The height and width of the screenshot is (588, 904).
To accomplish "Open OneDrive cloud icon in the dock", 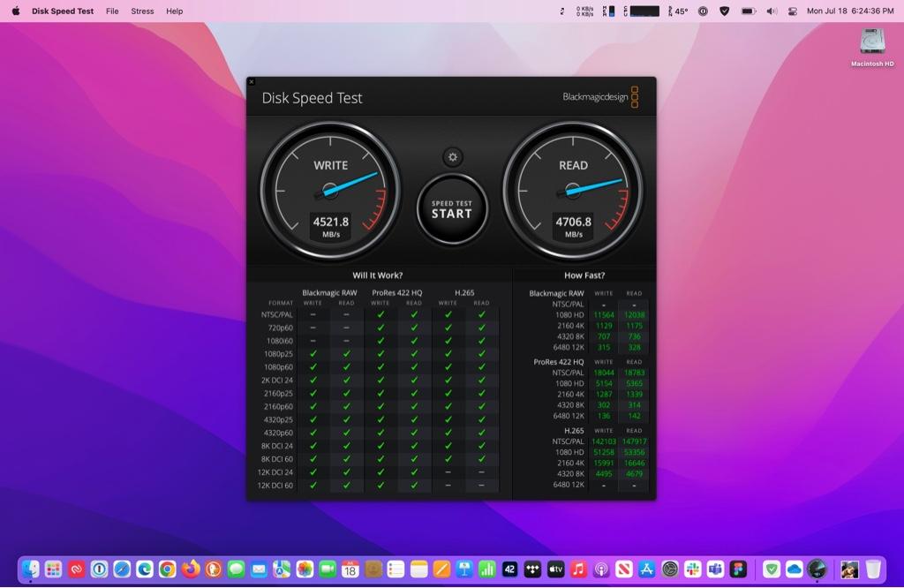I will pos(795,569).
